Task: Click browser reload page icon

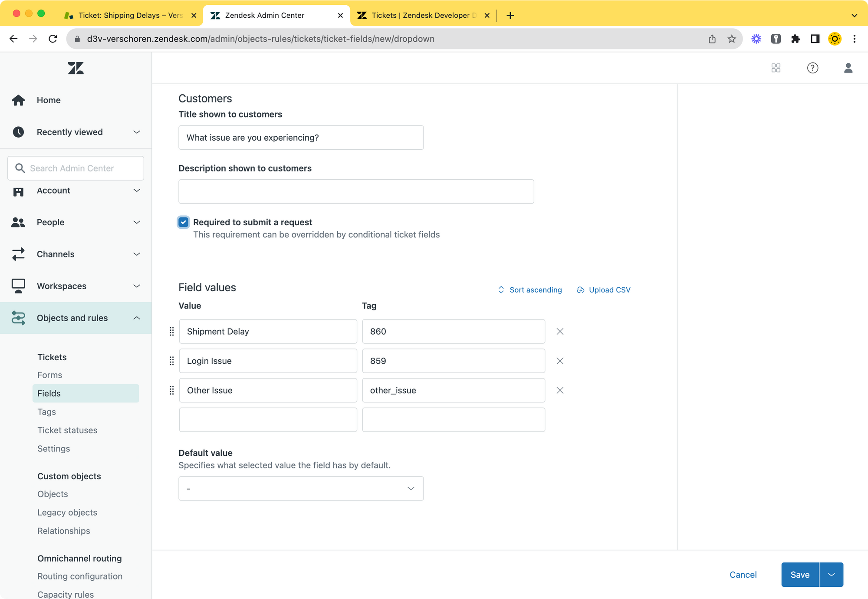Action: (x=53, y=39)
